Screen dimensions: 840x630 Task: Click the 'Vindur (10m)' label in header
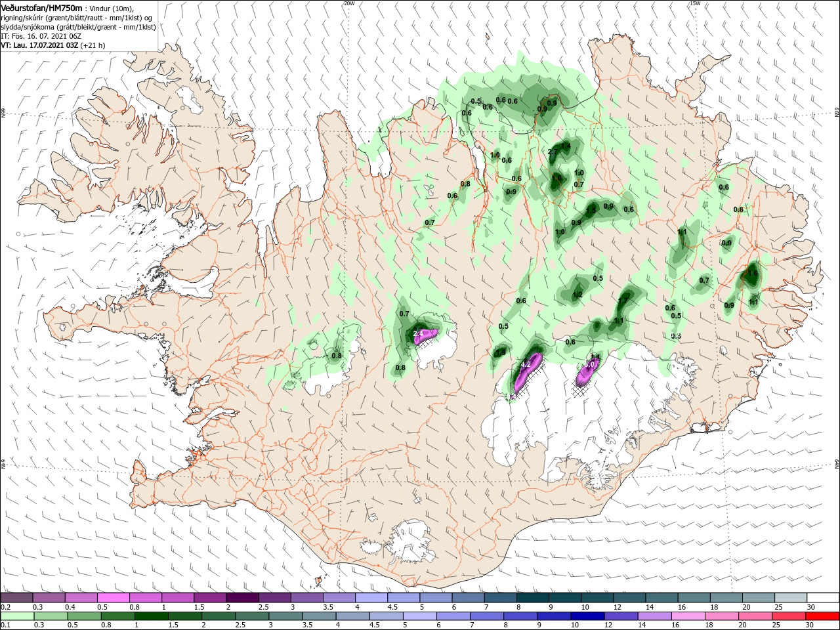111,8
